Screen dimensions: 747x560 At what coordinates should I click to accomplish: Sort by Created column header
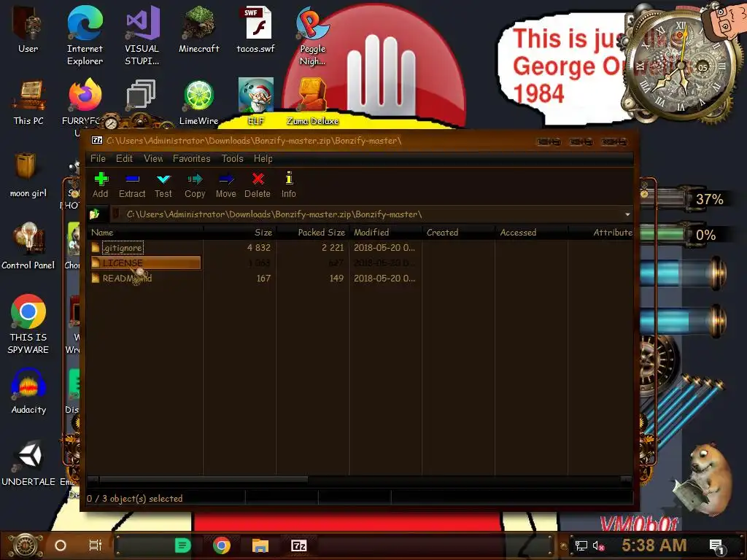click(x=458, y=233)
